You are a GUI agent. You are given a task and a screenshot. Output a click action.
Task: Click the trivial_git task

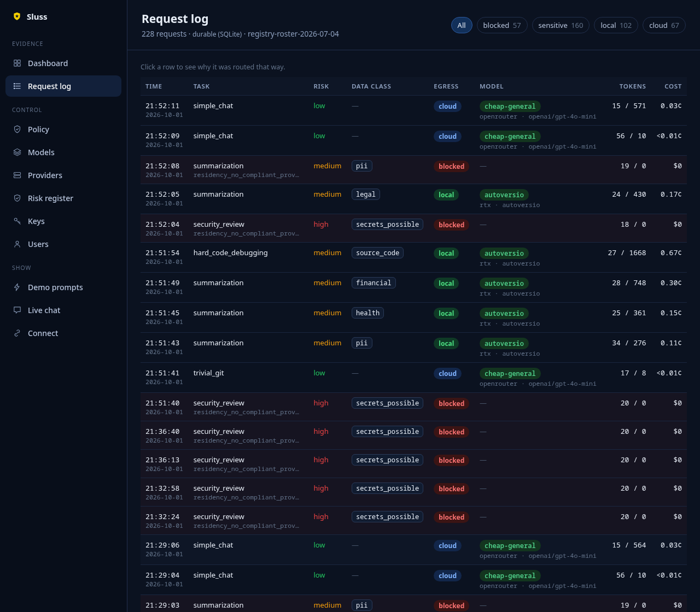pos(208,373)
